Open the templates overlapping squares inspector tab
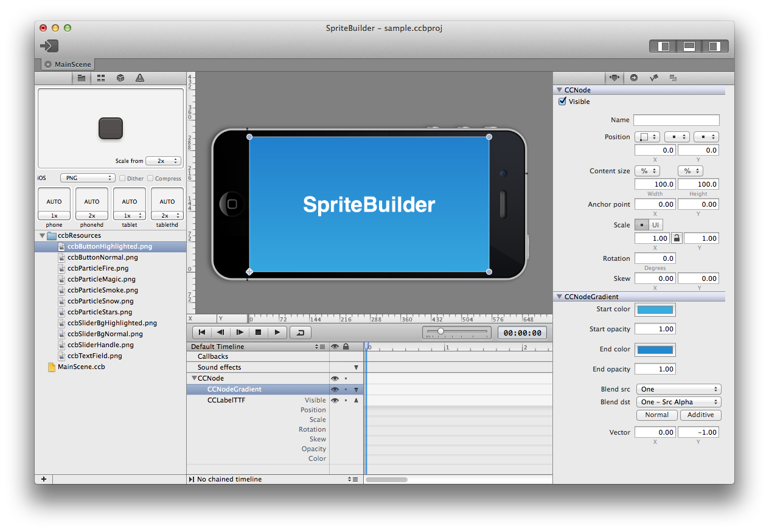The height and width of the screenshot is (532, 769). tap(673, 78)
